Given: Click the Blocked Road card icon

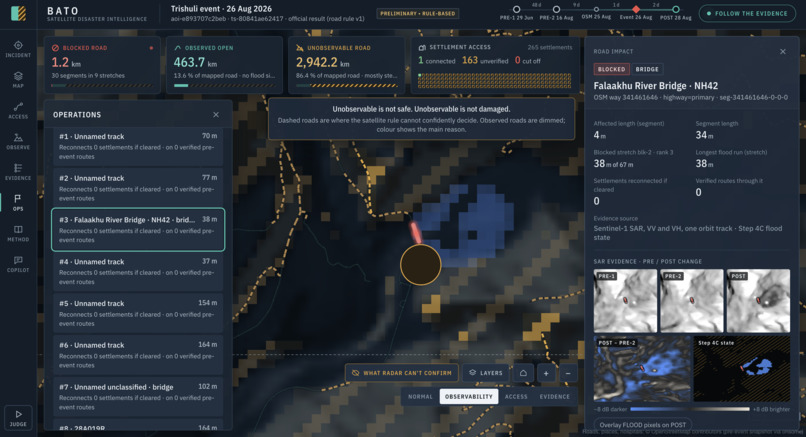Looking at the screenshot, I should [x=55, y=48].
